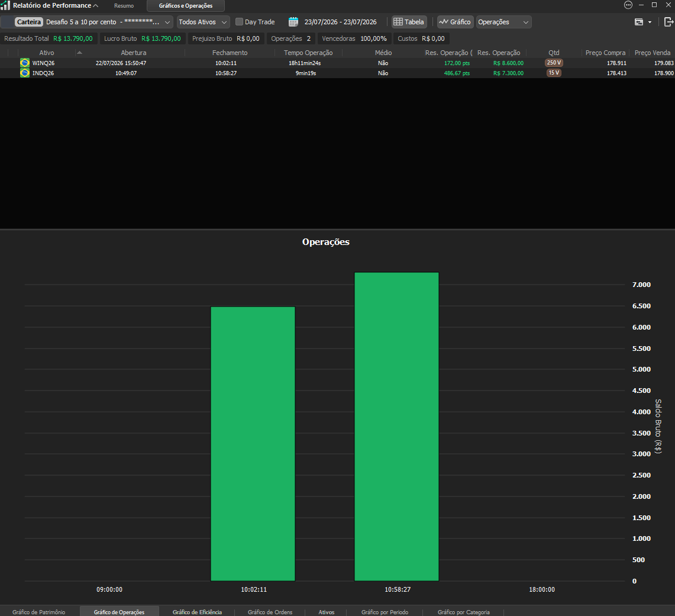
Task: Sort by the Ativo column header
Action: [x=47, y=53]
